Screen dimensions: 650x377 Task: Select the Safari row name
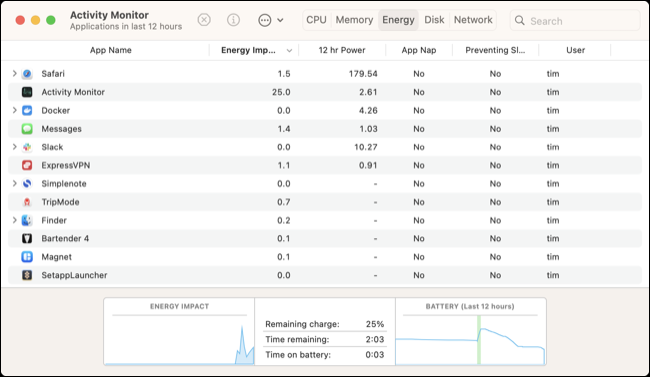click(x=53, y=74)
